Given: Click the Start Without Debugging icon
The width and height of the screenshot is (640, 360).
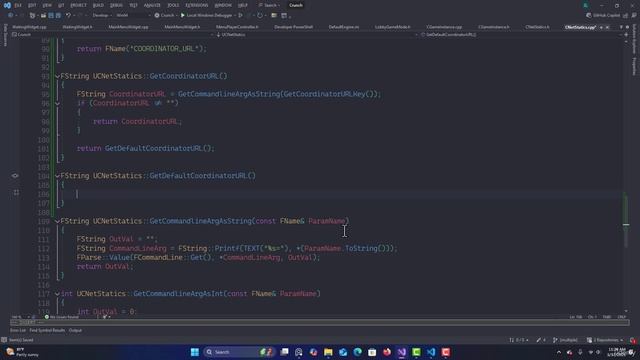Looking at the screenshot, I should click(x=240, y=16).
